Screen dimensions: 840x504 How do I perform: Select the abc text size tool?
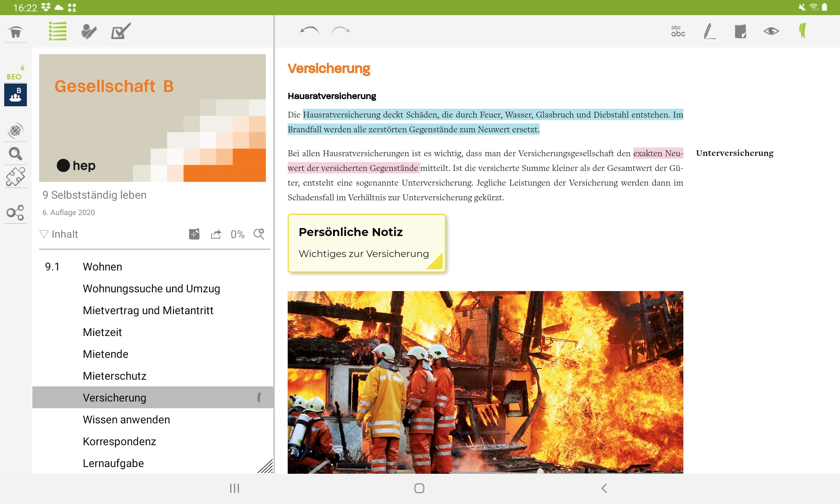click(678, 31)
